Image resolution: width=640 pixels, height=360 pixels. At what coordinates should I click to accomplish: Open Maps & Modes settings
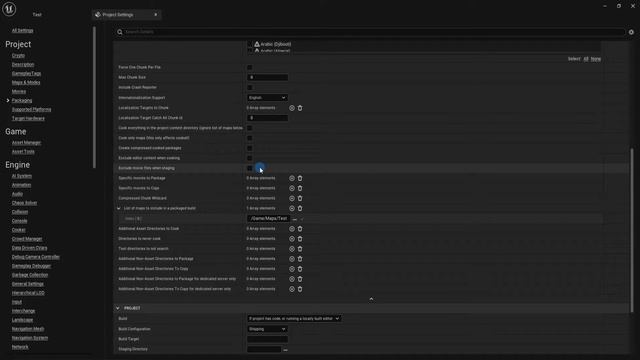[x=26, y=82]
